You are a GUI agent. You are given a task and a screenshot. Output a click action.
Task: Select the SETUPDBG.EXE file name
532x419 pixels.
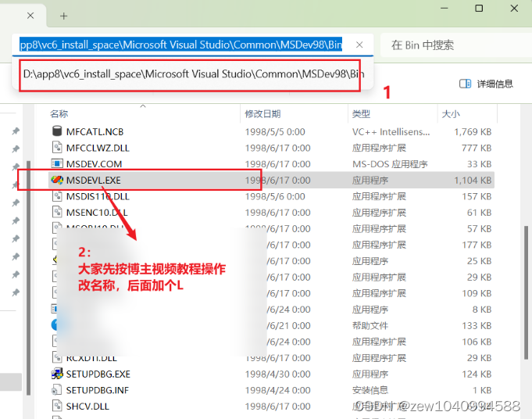[98, 374]
